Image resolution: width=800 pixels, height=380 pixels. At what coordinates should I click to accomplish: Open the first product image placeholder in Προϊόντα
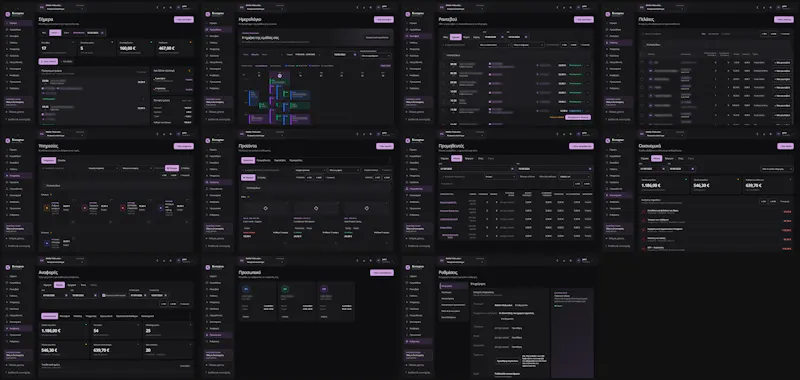[x=265, y=208]
